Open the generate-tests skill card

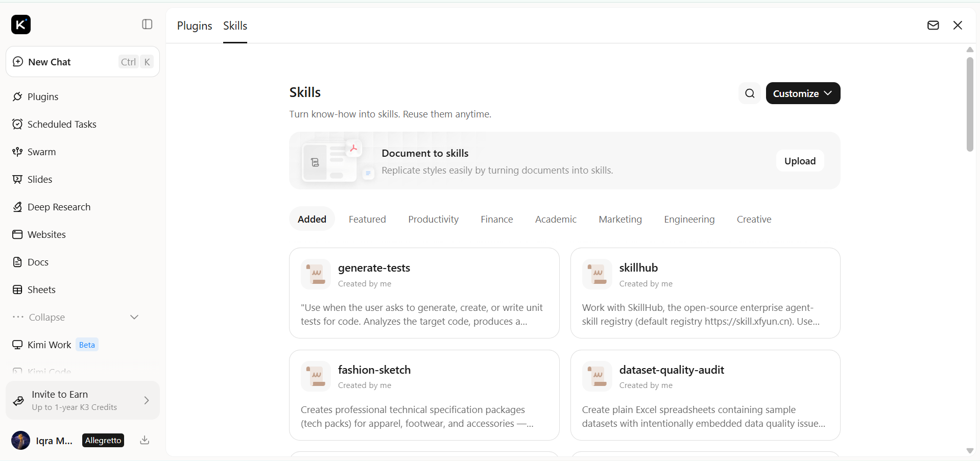424,293
